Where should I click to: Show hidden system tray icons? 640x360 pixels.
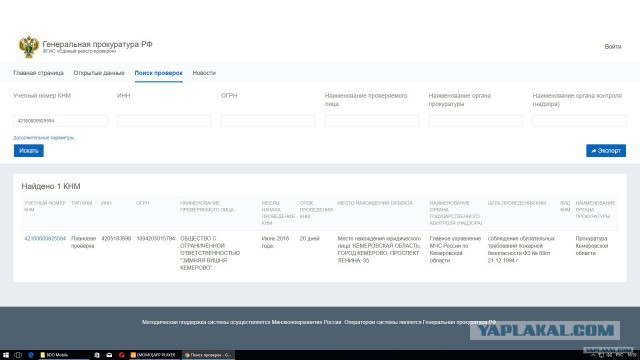(593, 356)
